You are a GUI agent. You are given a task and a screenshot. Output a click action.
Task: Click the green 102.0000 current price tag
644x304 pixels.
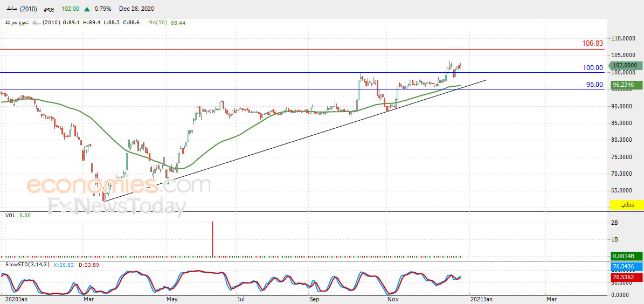626,65
